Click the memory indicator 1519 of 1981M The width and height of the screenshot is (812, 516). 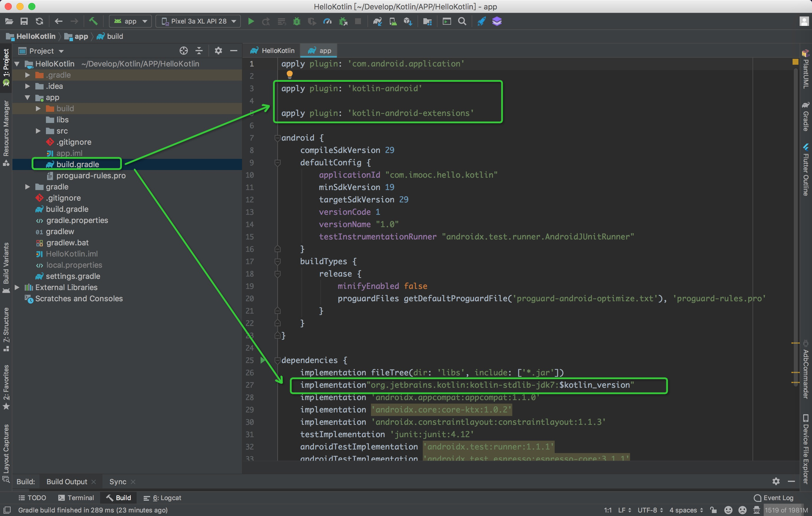(786, 510)
